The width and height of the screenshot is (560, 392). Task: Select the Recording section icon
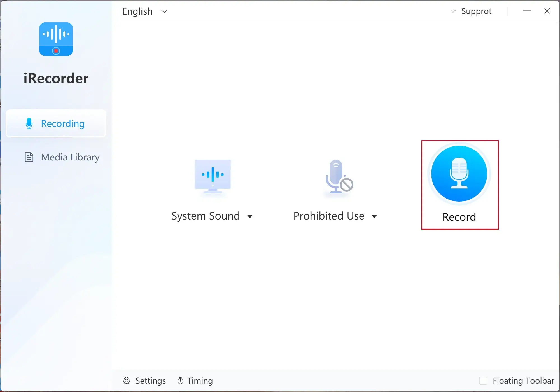click(28, 123)
